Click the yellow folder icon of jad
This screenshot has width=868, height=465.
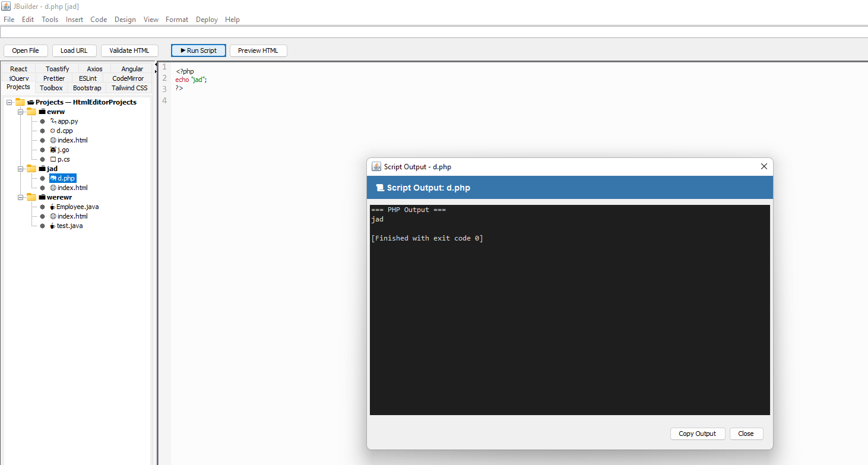pyautogui.click(x=31, y=169)
